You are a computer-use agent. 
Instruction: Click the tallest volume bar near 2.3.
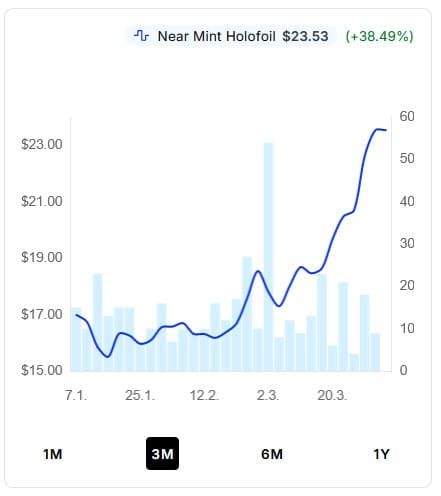268,257
